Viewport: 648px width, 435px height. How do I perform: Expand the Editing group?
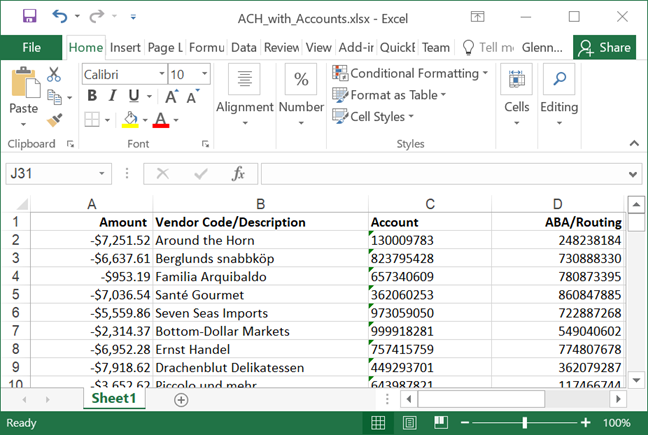559,95
